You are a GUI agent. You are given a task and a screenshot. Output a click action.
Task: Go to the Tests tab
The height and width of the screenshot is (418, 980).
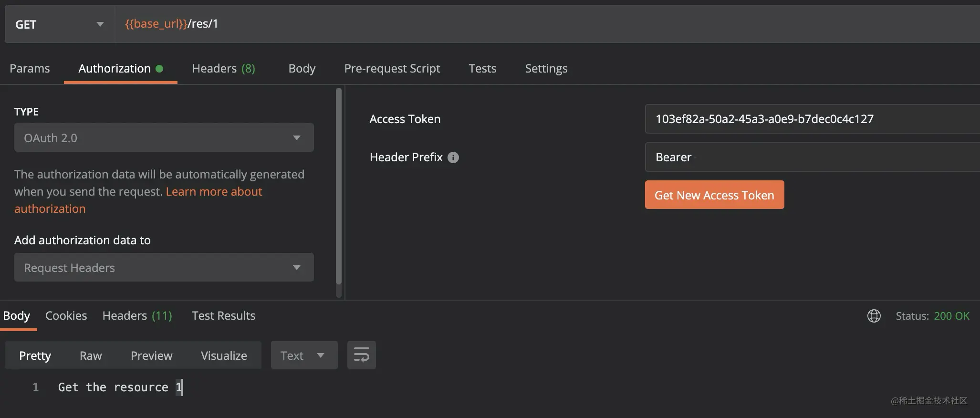click(x=482, y=69)
